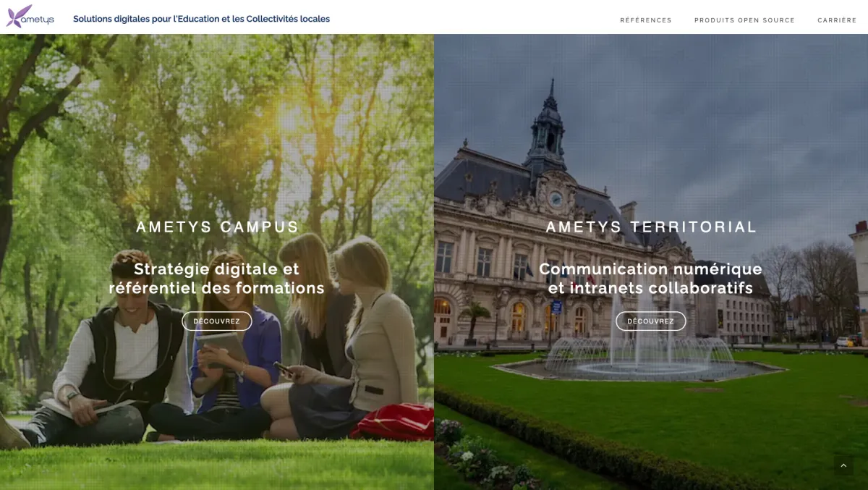Click the clock on the town hall tower

[556, 197]
